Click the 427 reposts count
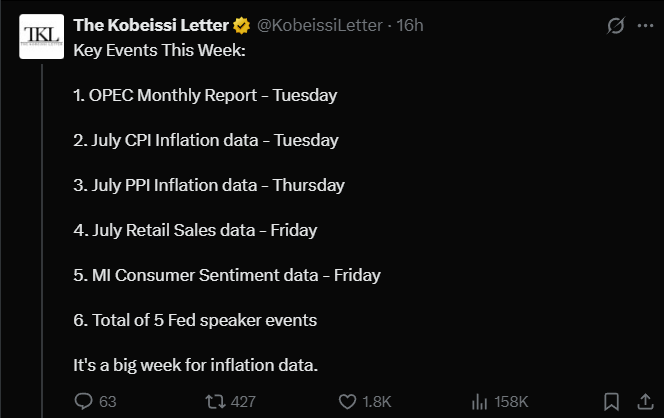This screenshot has height=418, width=664. pos(243,401)
